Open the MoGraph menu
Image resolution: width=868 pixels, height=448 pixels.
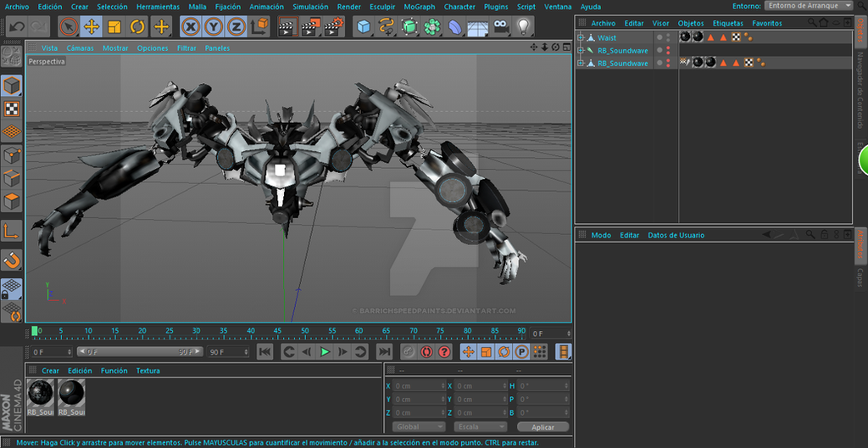click(419, 7)
